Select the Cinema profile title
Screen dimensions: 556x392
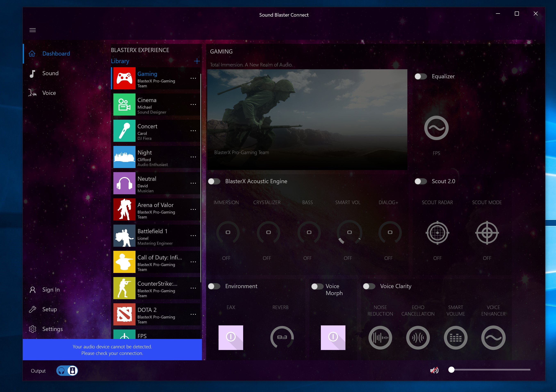[x=147, y=100]
